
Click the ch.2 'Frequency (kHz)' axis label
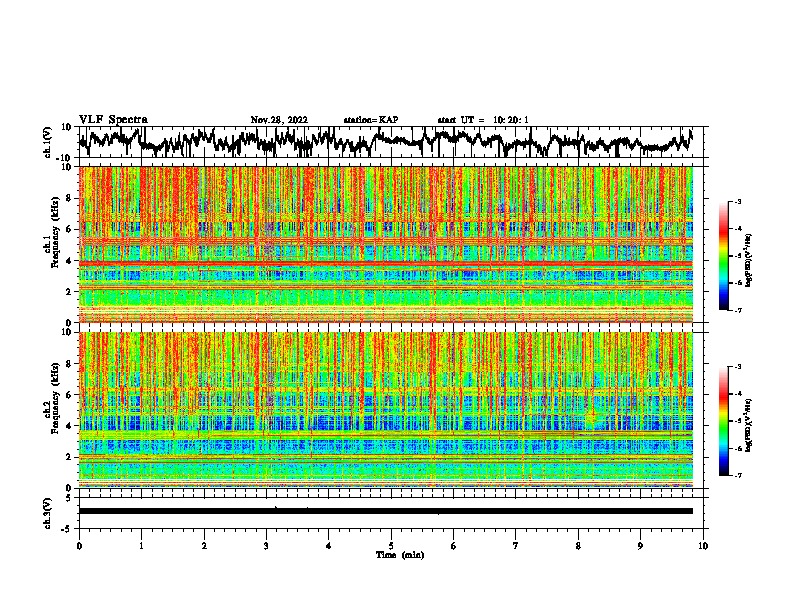click(55, 398)
